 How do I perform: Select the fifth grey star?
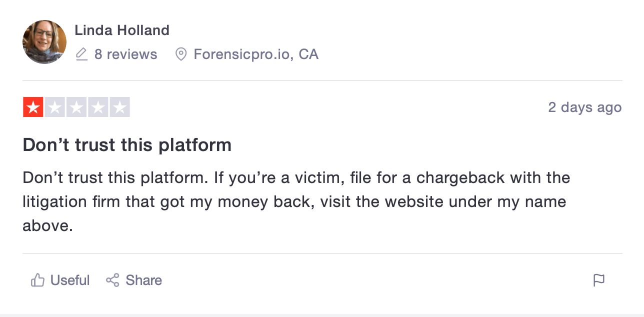[x=119, y=107]
